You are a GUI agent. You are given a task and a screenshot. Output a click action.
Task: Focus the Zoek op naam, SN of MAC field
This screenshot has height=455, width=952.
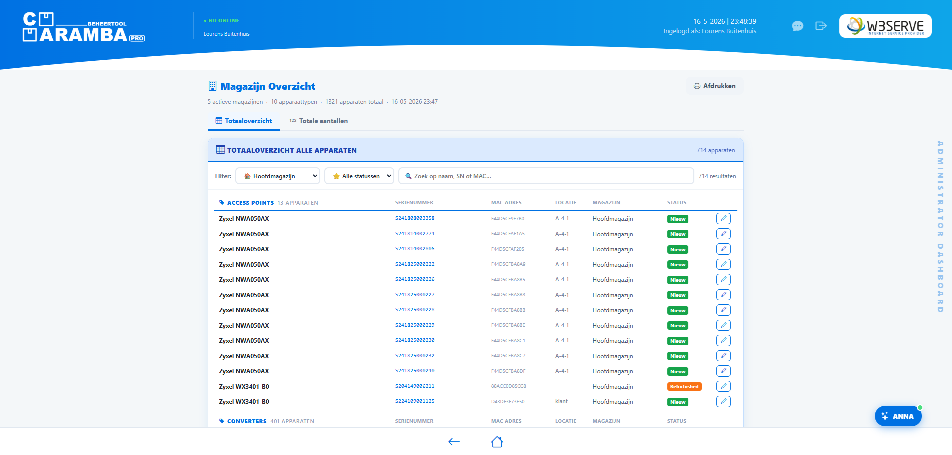[546, 176]
